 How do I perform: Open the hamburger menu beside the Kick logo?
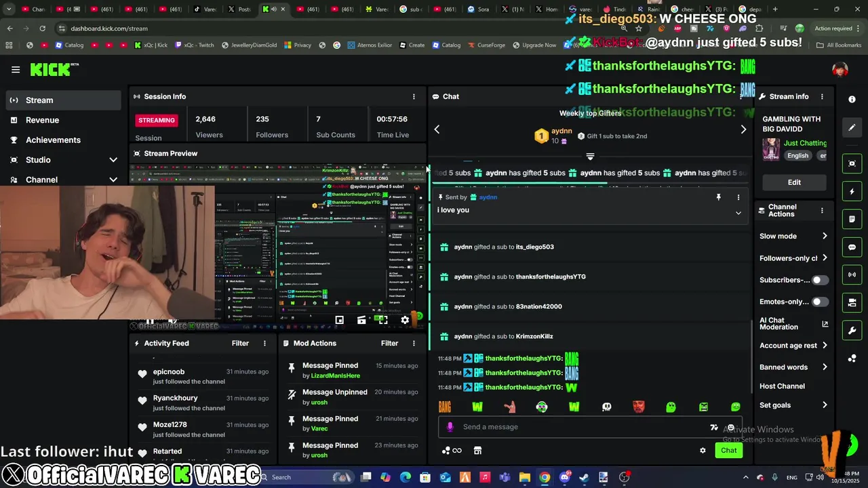pyautogui.click(x=16, y=69)
